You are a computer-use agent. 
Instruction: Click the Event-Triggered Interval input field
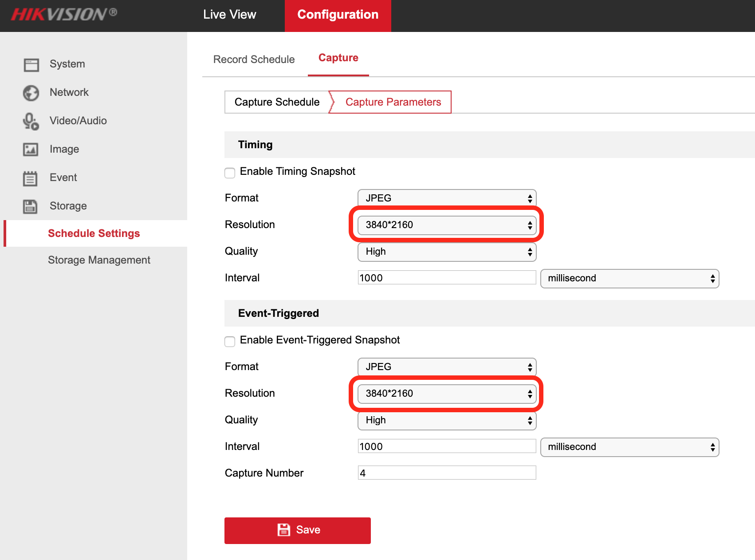tap(447, 446)
